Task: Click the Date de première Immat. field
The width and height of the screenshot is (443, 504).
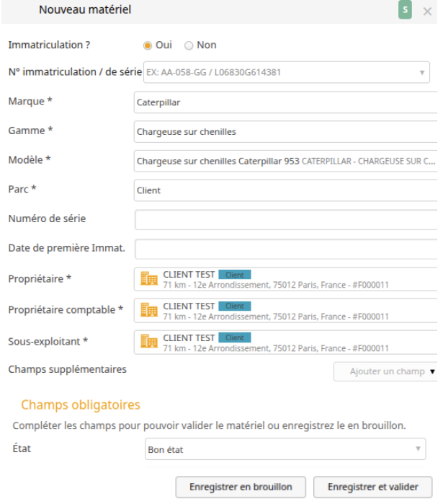Action: (x=286, y=249)
